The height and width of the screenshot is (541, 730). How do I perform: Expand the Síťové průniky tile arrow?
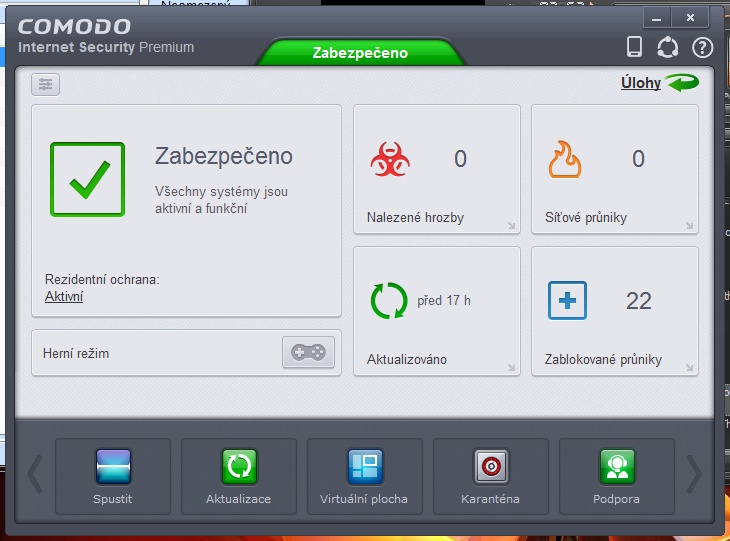point(689,226)
